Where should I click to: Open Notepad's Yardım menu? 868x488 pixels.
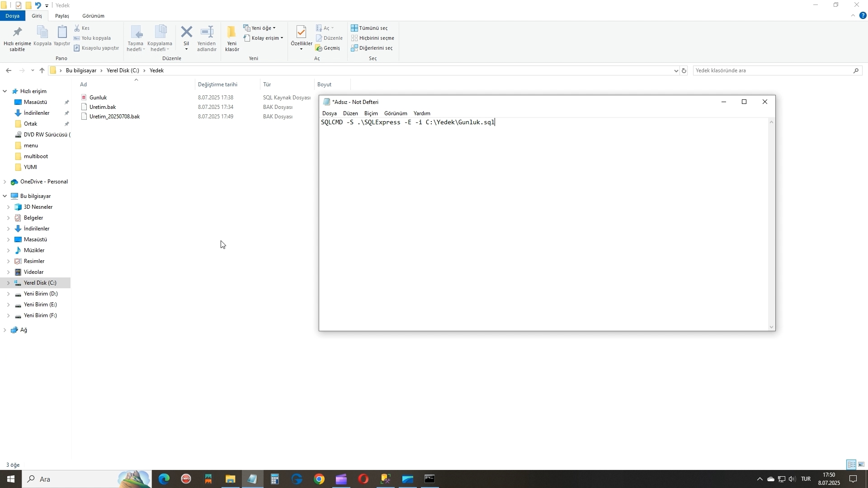point(422,113)
